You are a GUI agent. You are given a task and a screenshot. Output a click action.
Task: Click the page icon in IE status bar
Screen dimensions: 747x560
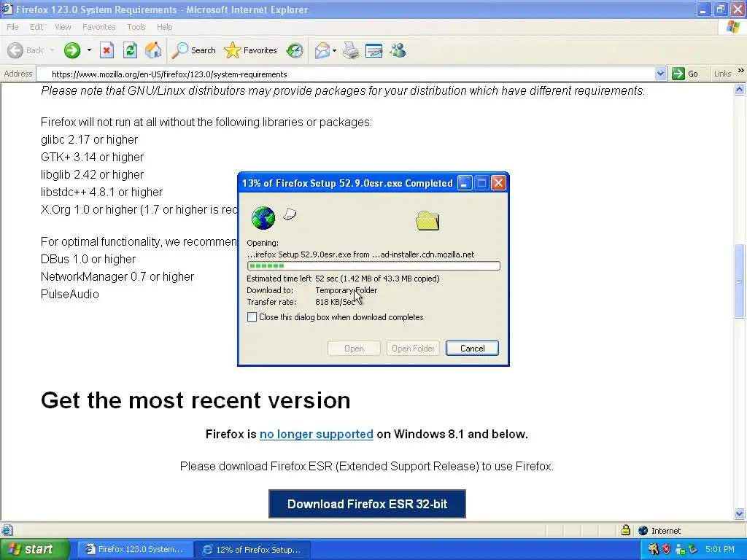click(x=7, y=530)
